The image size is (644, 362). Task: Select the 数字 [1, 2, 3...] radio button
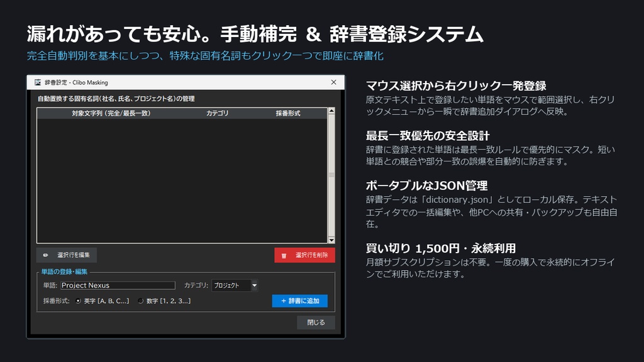pos(140,301)
